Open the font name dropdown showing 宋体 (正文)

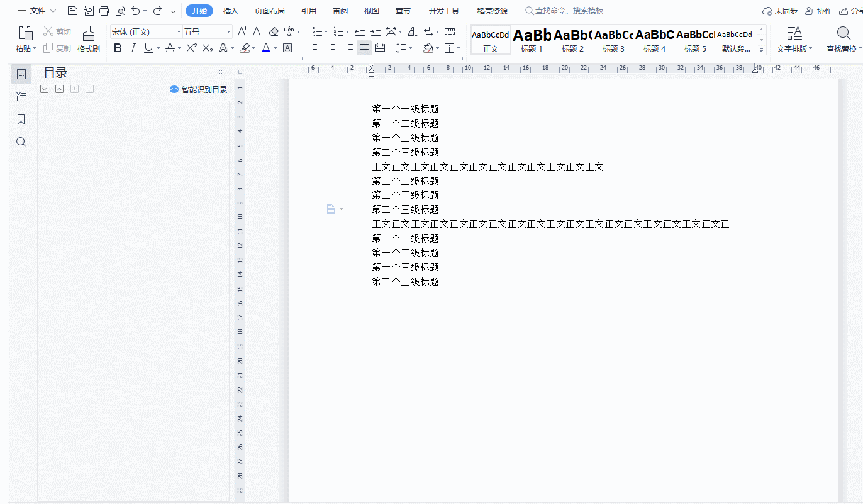(x=146, y=31)
